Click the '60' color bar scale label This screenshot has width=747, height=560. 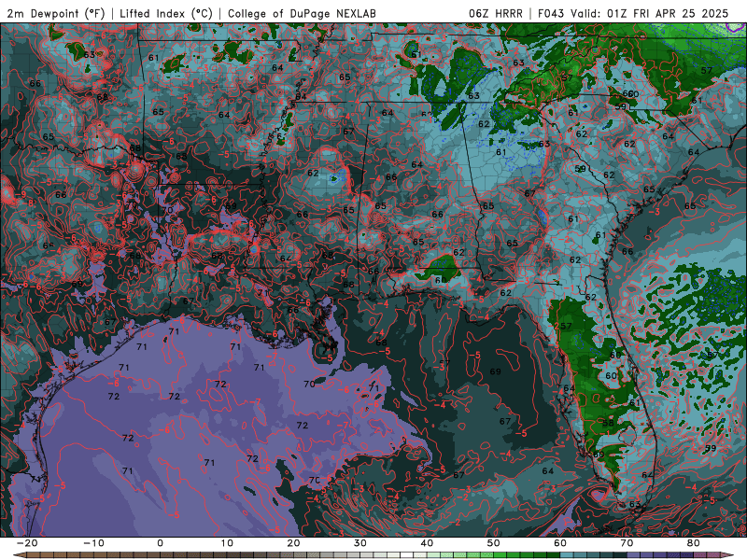coord(560,543)
